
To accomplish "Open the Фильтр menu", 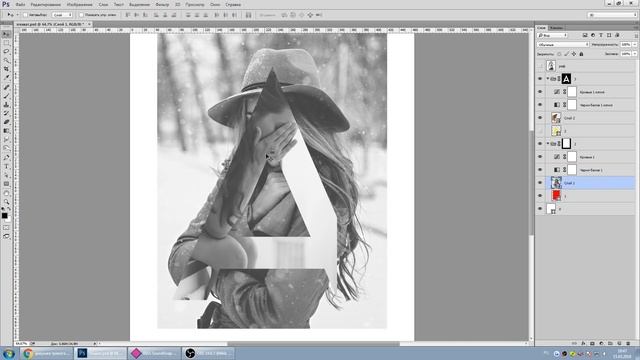I will 162,4.
